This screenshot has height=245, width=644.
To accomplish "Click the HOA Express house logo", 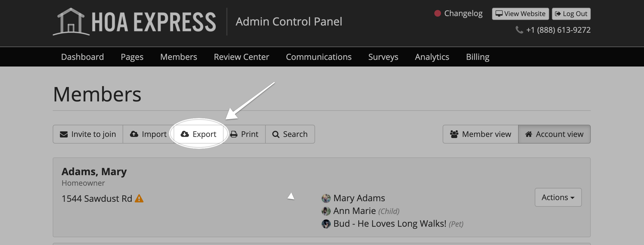I will pos(71,22).
